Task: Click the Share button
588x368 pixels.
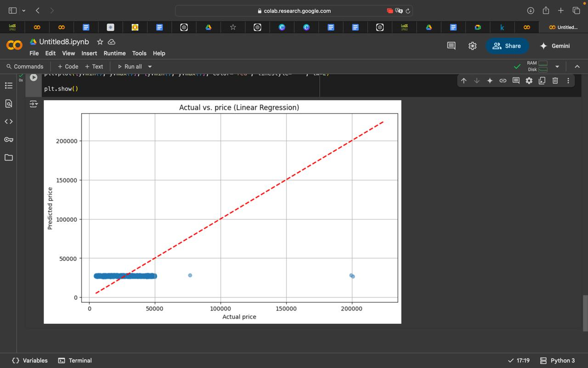Action: (507, 46)
